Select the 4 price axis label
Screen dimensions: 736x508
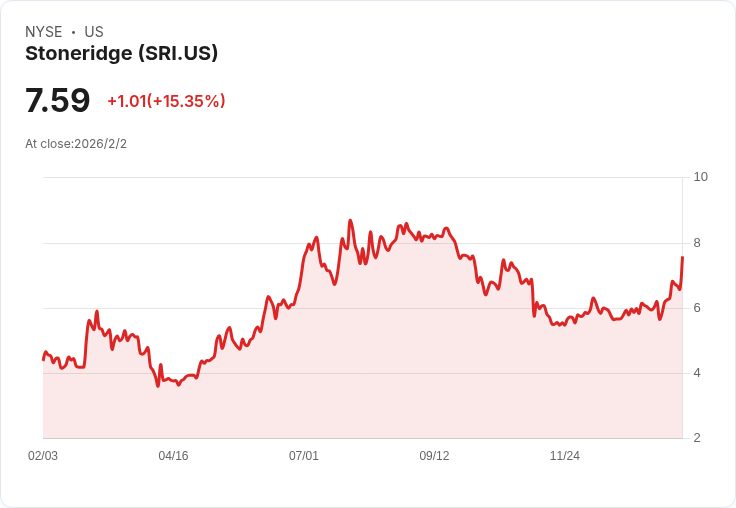tap(697, 373)
